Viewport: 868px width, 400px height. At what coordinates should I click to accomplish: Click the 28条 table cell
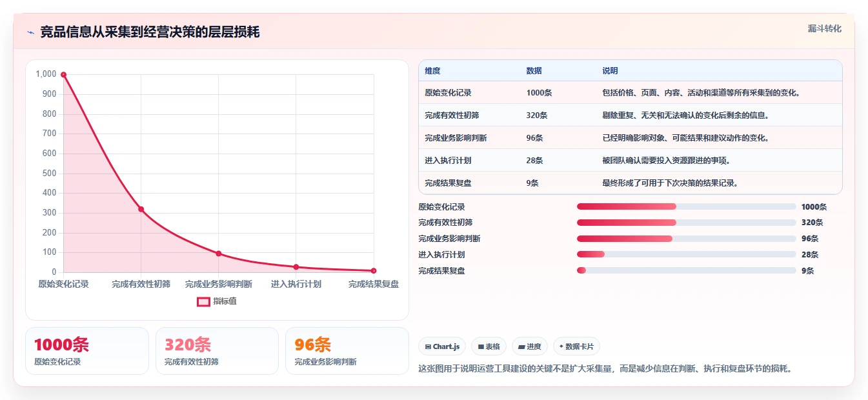click(x=534, y=161)
